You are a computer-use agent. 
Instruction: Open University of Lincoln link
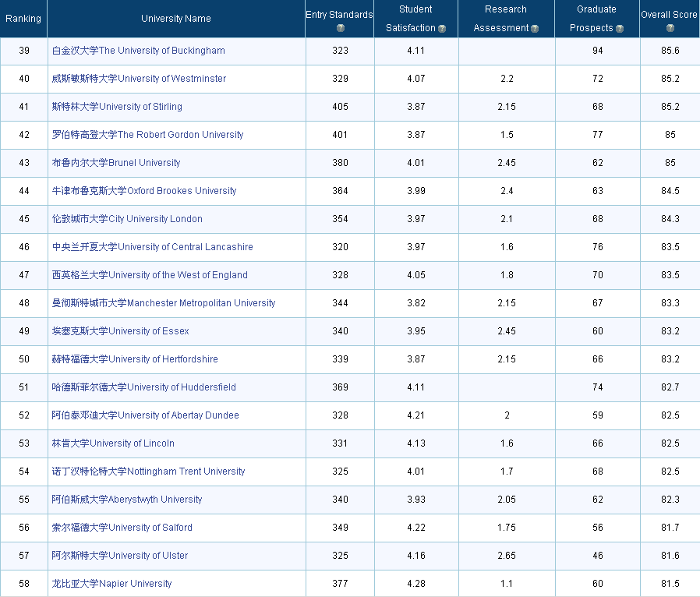113,443
